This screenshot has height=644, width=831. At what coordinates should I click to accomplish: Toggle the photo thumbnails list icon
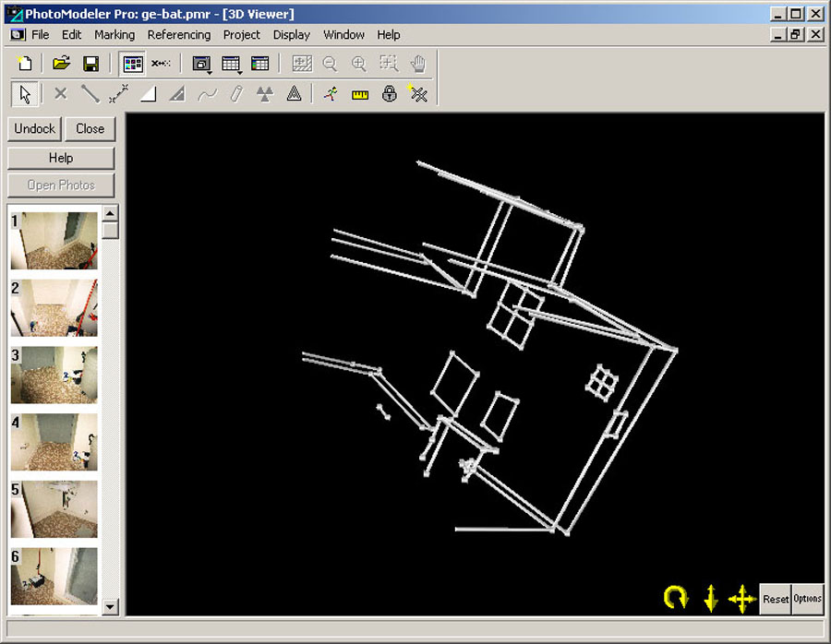(x=132, y=64)
